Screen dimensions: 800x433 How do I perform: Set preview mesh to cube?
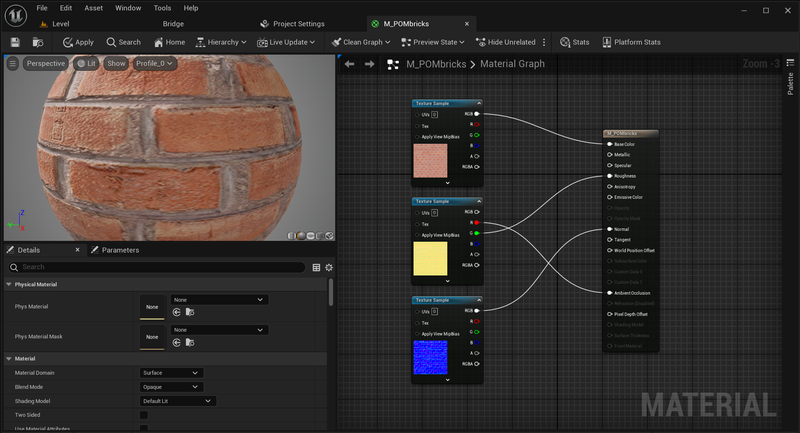[x=320, y=236]
